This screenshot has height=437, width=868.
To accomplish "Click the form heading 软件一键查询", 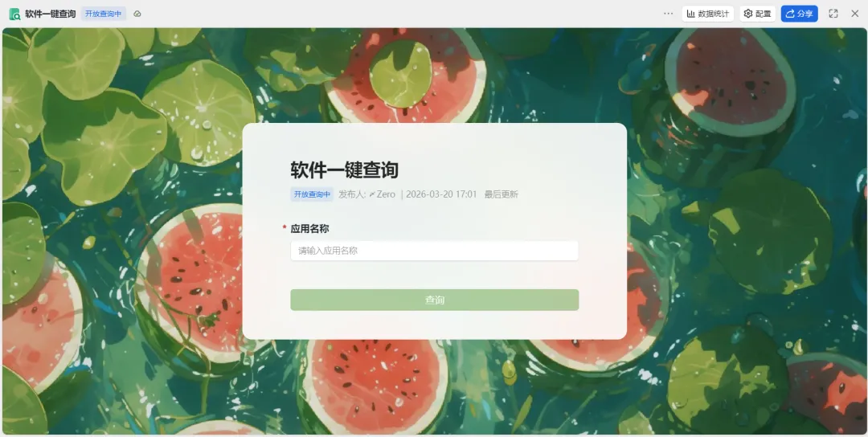I will click(344, 169).
